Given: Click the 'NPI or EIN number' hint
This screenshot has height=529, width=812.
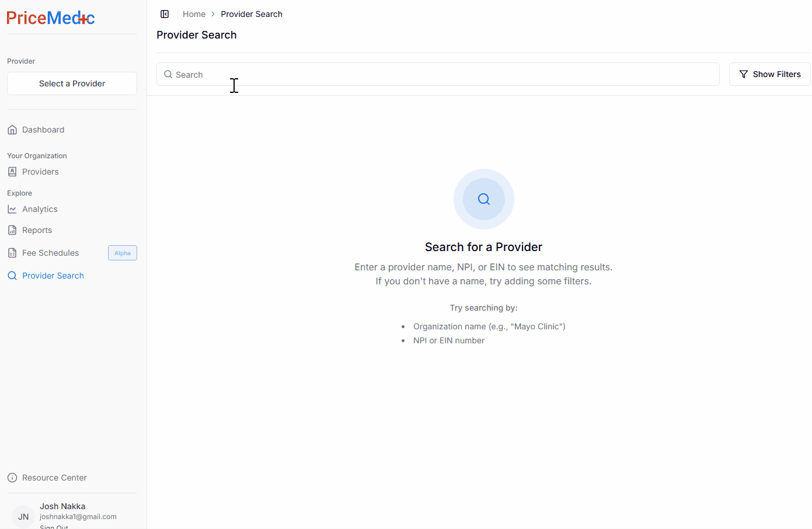Looking at the screenshot, I should tap(449, 340).
